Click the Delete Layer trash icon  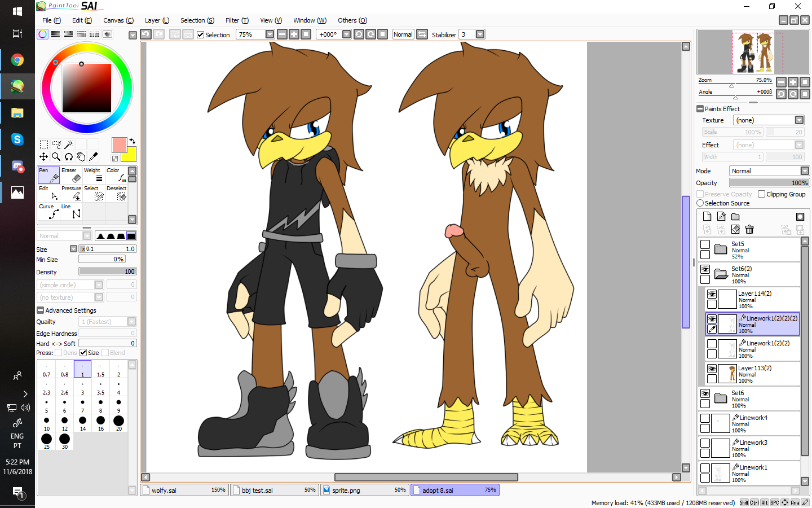click(x=749, y=229)
